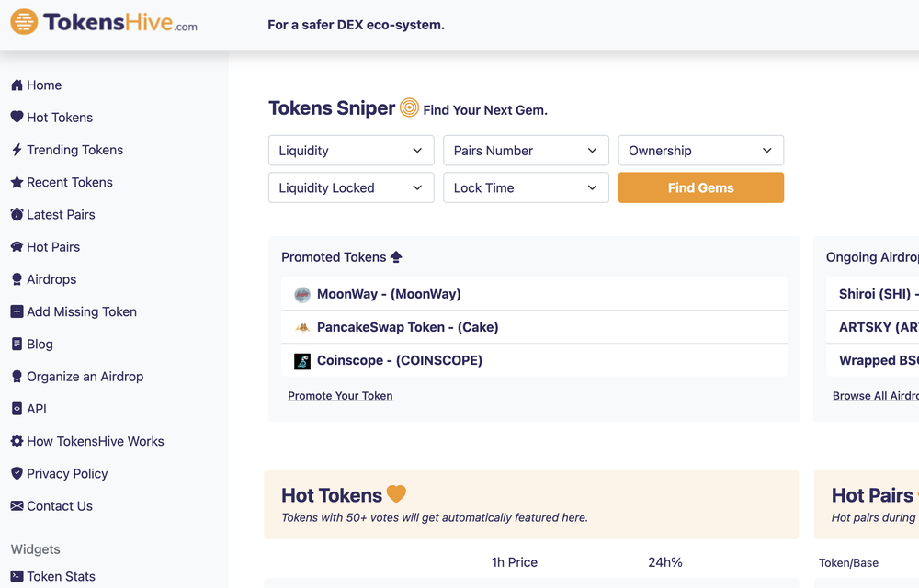Click the TokensHive logo icon
This screenshot has height=588, width=919.
tap(24, 22)
